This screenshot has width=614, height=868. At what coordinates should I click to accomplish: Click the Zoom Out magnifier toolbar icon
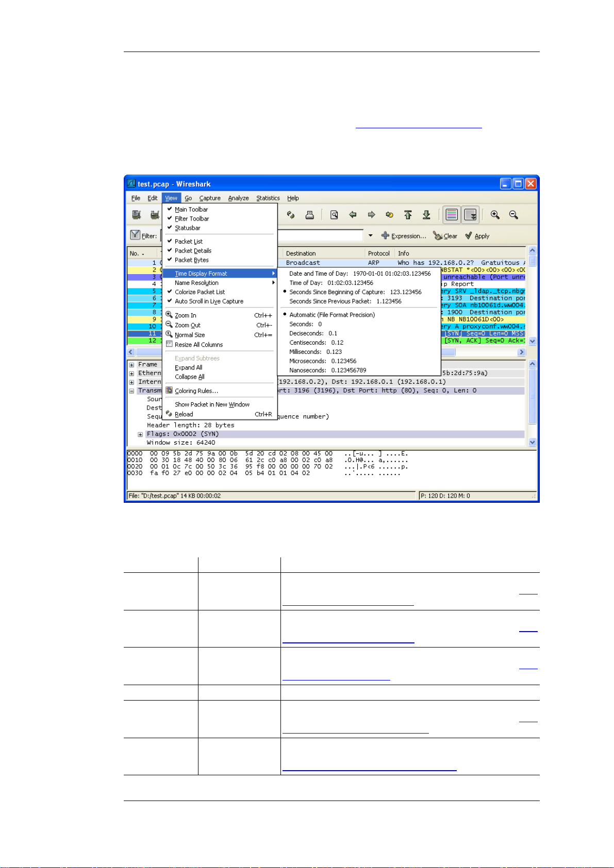point(513,215)
